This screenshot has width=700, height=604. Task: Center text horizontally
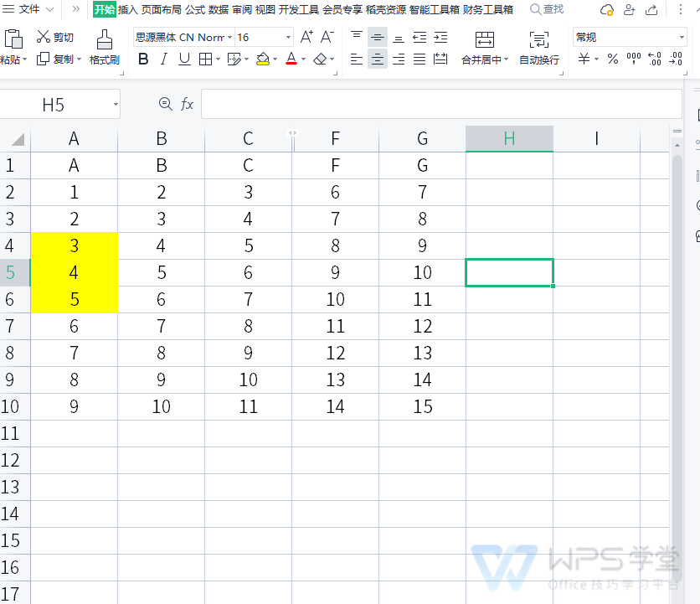pos(378,59)
